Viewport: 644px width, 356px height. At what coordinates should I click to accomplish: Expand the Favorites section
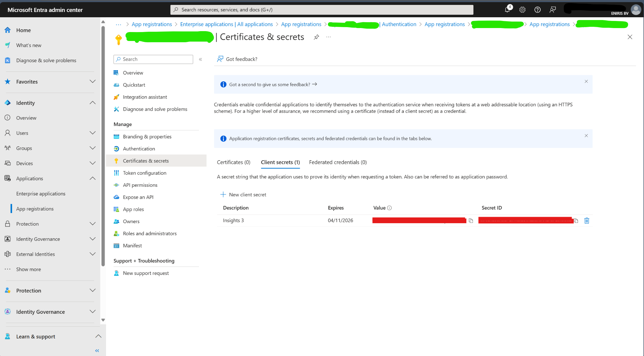point(93,82)
